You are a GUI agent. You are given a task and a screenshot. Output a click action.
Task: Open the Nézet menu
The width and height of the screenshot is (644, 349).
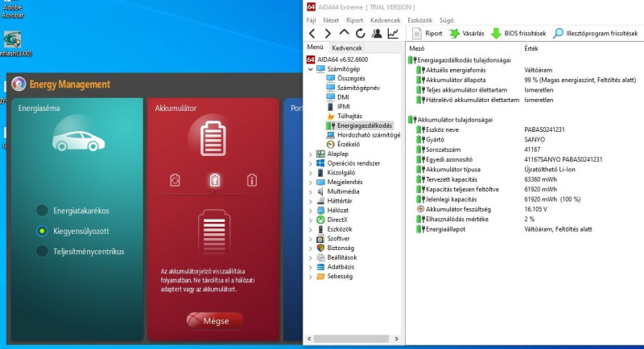coord(331,20)
